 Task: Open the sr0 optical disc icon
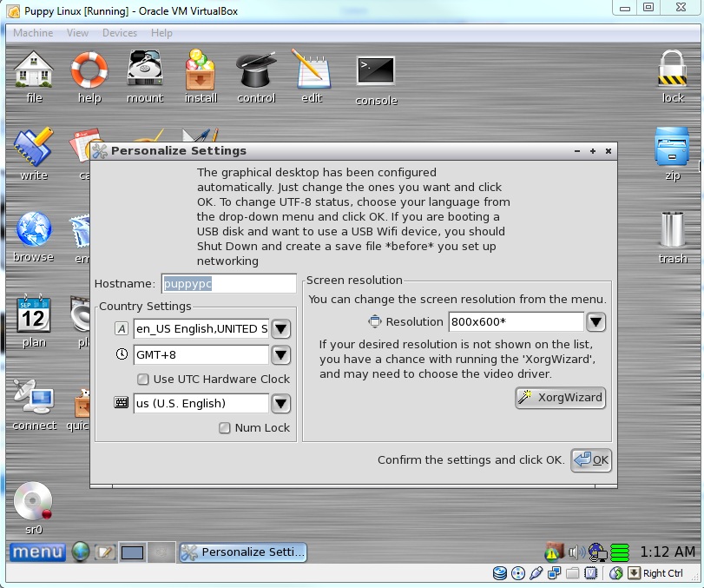[33, 501]
